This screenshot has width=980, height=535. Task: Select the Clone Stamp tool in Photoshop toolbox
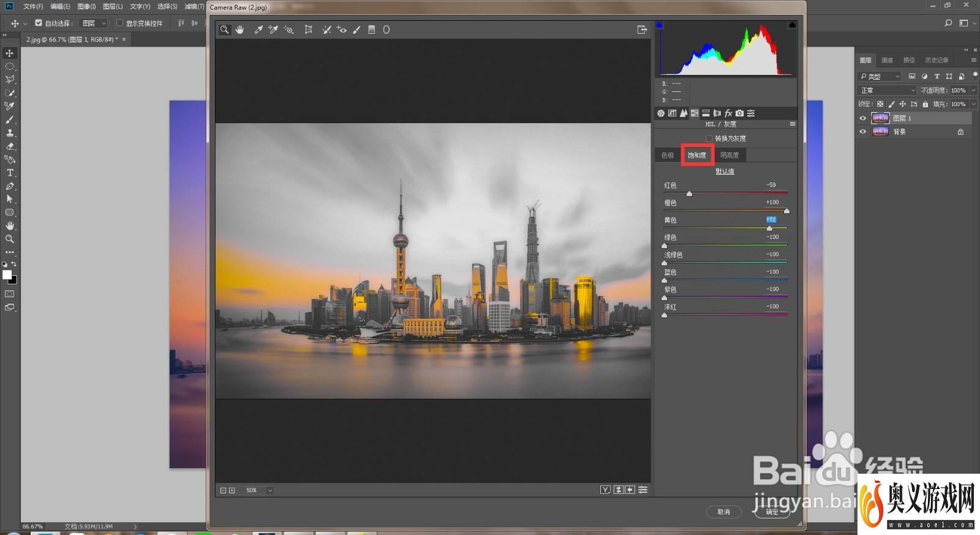click(10, 133)
